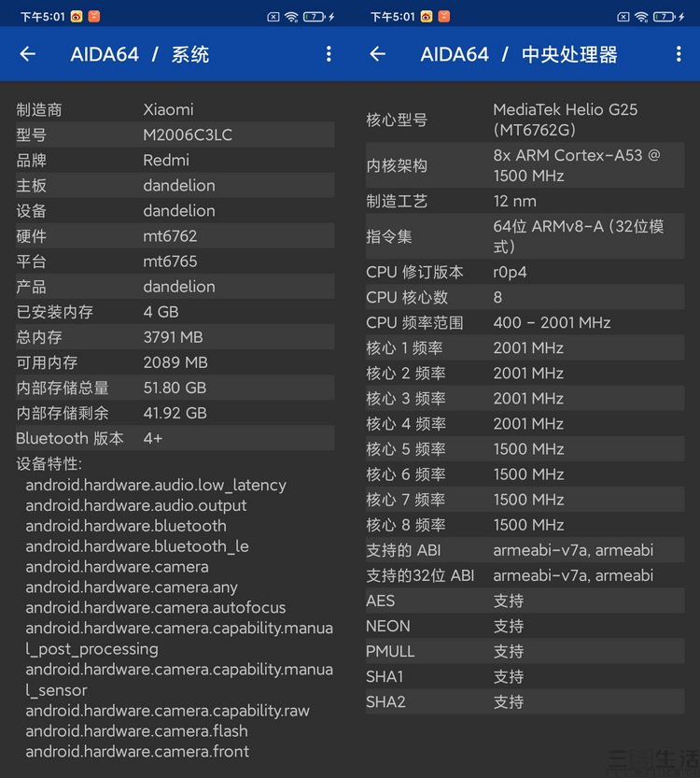Select AES 支持 row

click(x=525, y=601)
